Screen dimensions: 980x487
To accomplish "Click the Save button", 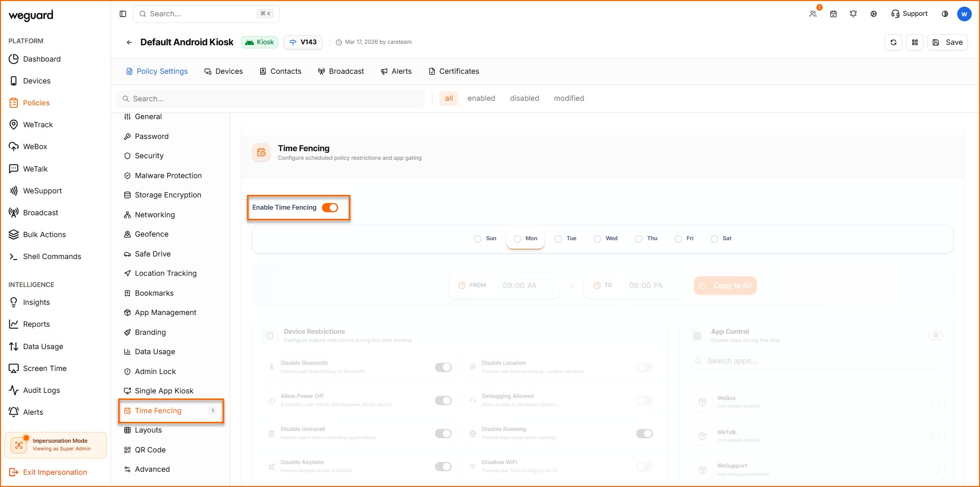I will click(x=947, y=42).
